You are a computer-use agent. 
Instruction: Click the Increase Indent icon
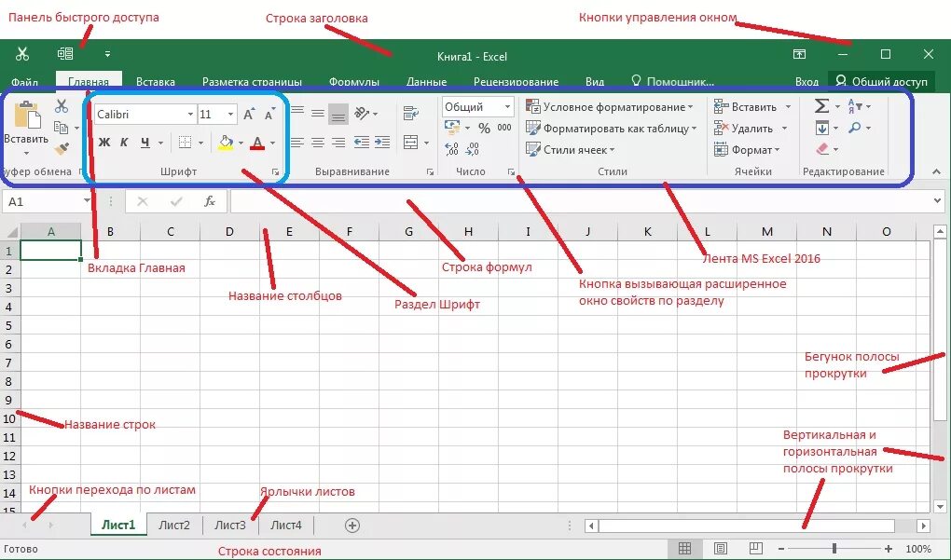382,143
